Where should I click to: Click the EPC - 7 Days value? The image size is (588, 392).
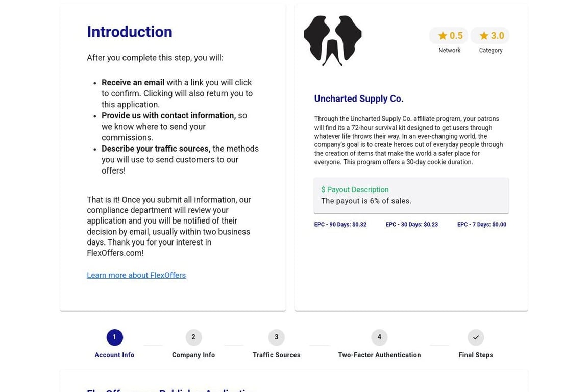tap(481, 224)
